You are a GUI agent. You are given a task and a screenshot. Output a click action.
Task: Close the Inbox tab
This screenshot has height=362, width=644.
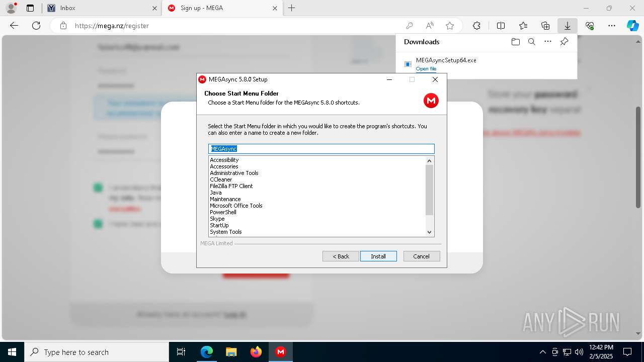pyautogui.click(x=154, y=8)
